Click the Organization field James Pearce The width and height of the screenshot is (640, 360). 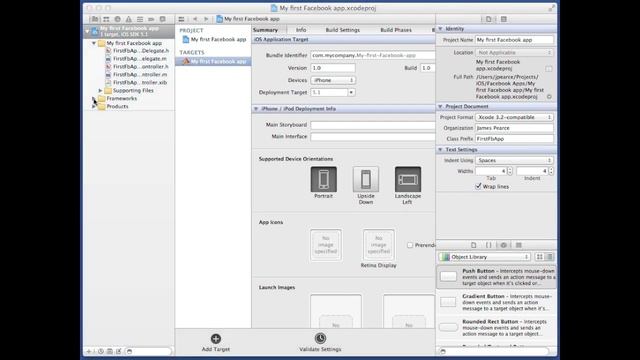point(514,128)
